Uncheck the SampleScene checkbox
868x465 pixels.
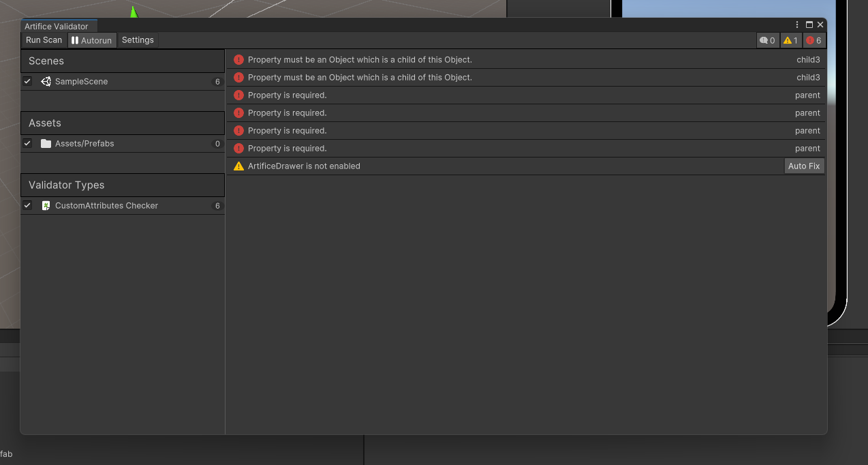point(27,81)
